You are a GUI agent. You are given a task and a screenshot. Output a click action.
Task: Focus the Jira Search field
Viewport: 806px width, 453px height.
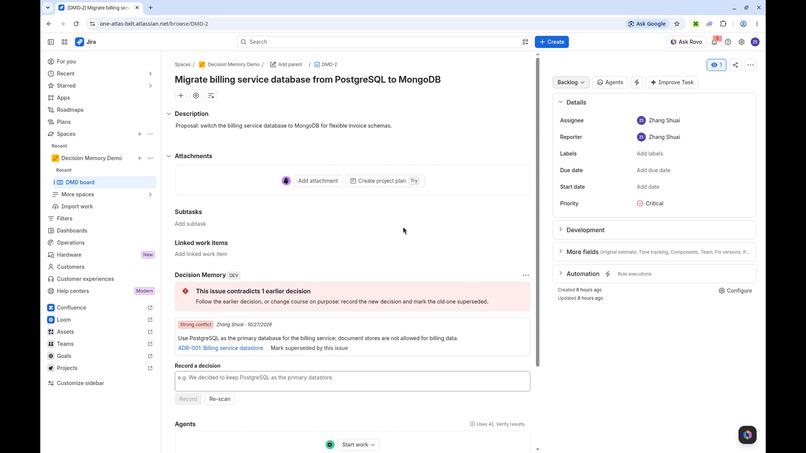tap(384, 42)
